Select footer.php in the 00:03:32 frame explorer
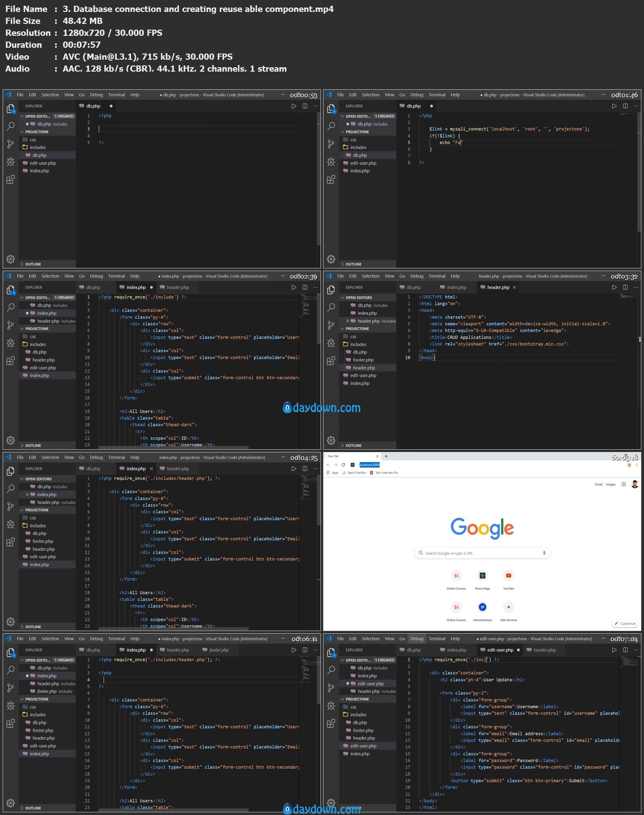 click(363, 360)
